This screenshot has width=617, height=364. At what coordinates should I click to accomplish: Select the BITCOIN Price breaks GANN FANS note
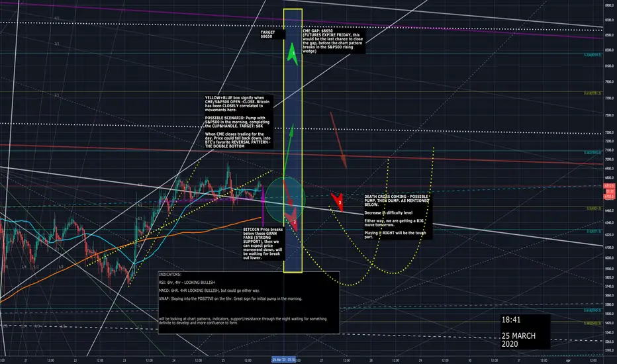point(263,244)
